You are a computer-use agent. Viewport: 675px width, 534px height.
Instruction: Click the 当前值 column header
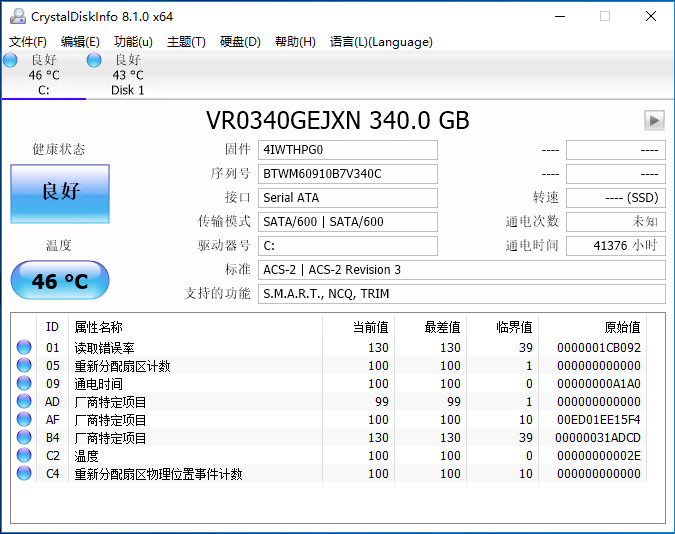pyautogui.click(x=359, y=327)
